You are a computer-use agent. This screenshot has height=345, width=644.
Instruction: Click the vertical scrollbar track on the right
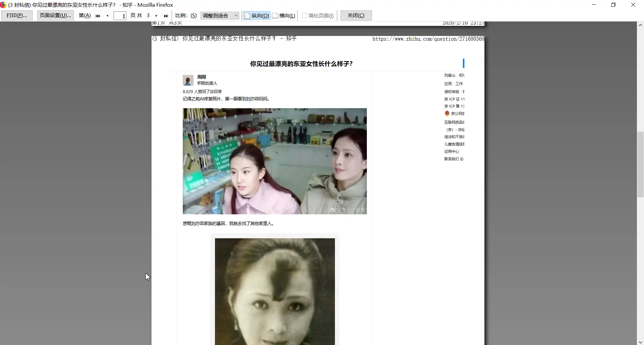(x=640, y=165)
